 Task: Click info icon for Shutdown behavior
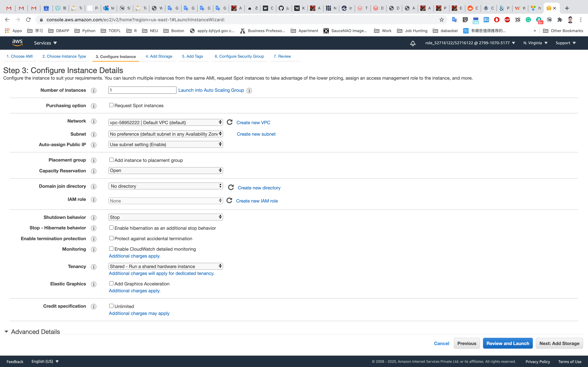pos(94,217)
